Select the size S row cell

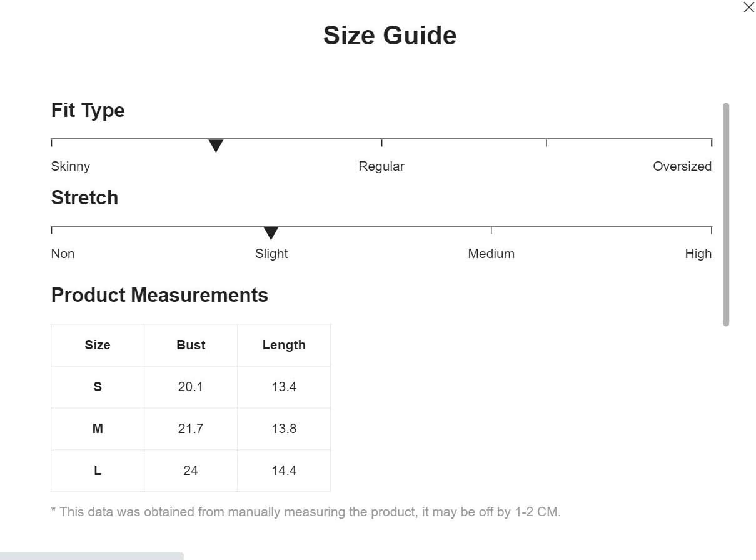98,387
